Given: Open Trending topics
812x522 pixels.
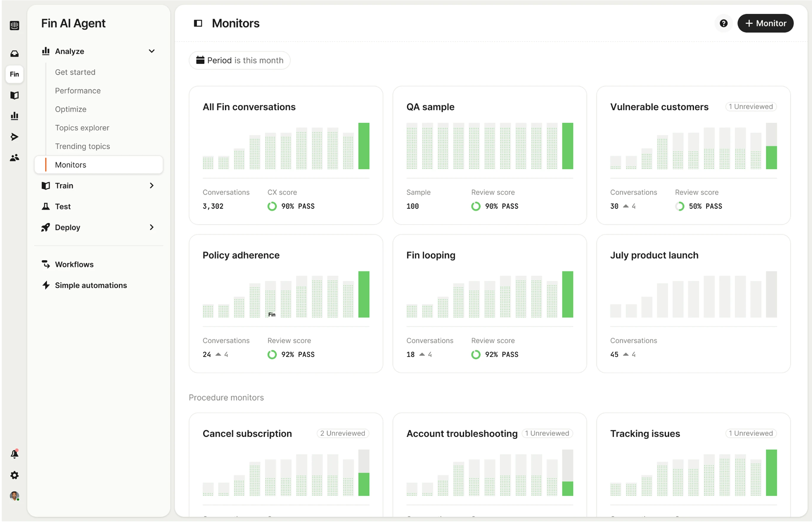Looking at the screenshot, I should tap(83, 146).
